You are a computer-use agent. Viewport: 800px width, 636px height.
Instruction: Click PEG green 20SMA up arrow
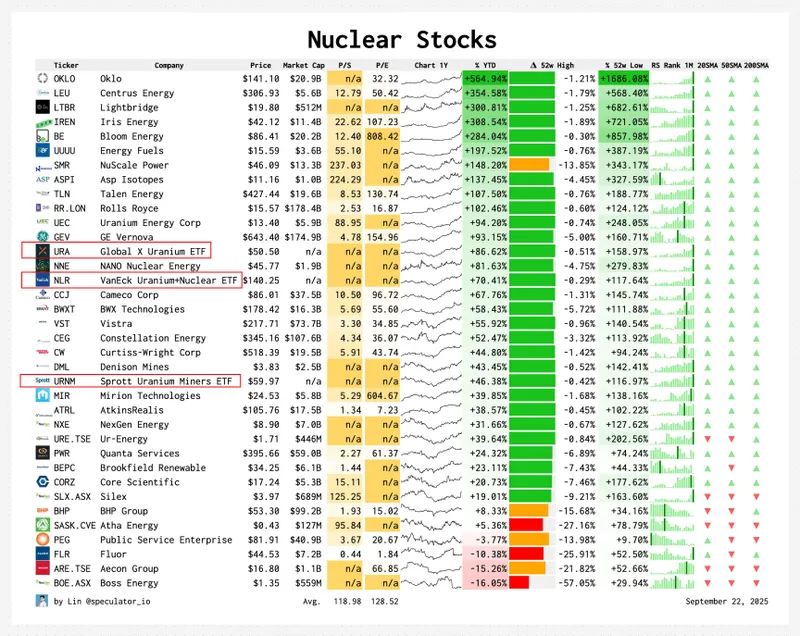[x=707, y=540]
